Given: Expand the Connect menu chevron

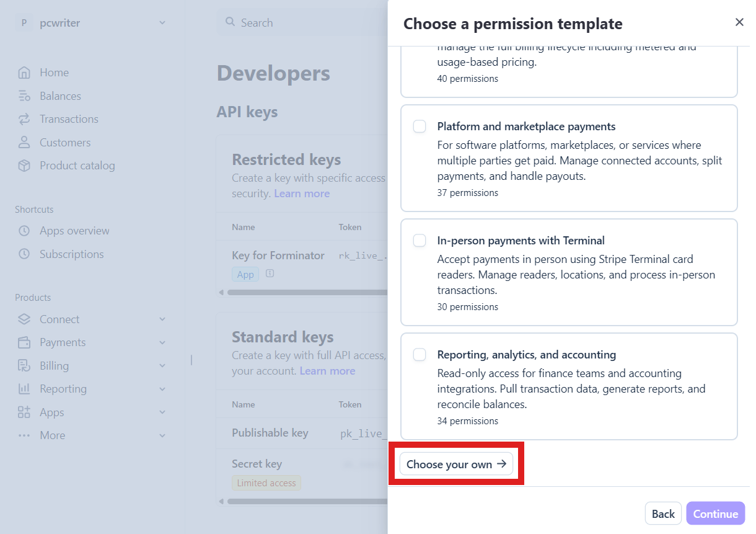Looking at the screenshot, I should 162,319.
